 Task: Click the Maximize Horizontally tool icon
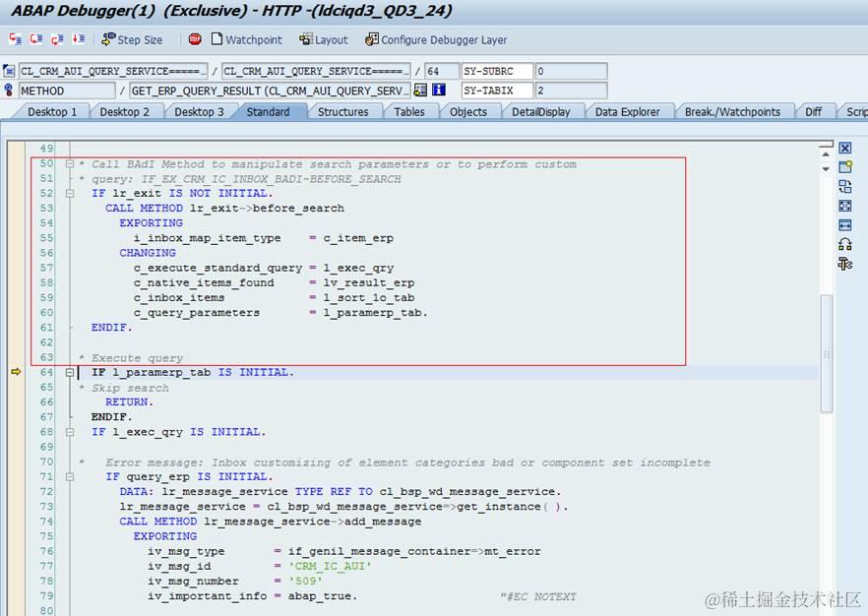pos(844,224)
